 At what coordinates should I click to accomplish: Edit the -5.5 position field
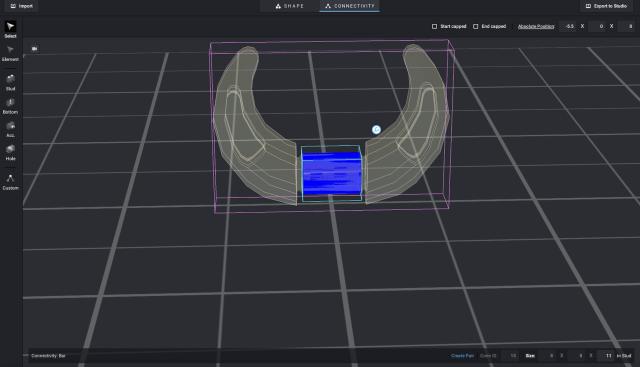(x=568, y=27)
